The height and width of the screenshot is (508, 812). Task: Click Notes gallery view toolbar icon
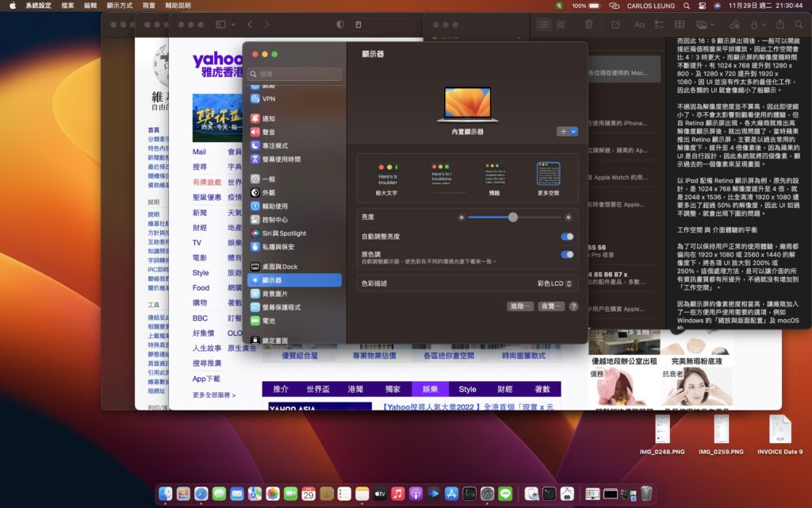[561, 25]
